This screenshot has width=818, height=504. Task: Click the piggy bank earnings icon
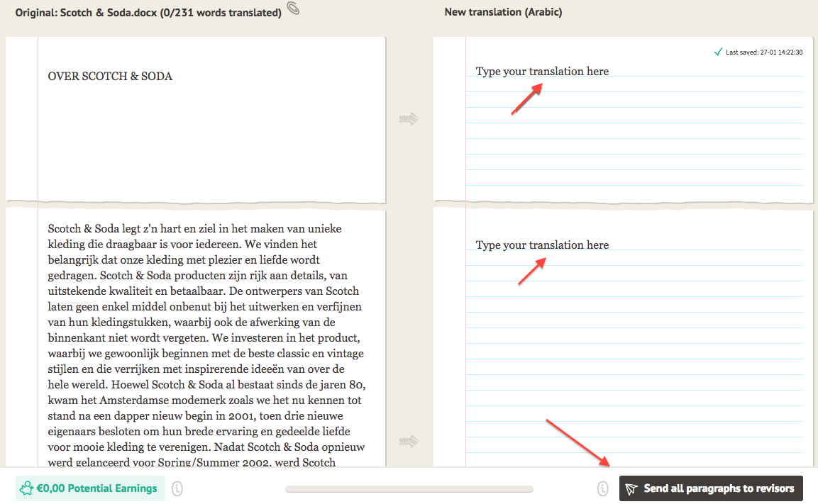point(27,488)
